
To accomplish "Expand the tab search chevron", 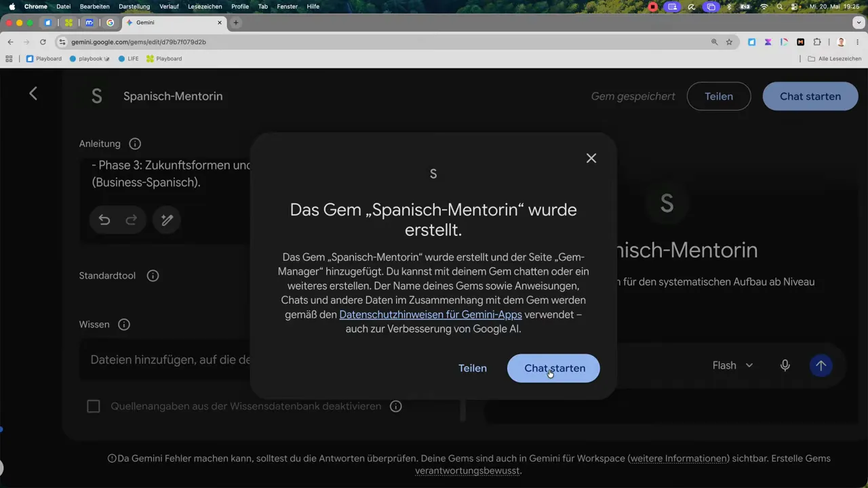I will pos(859,22).
